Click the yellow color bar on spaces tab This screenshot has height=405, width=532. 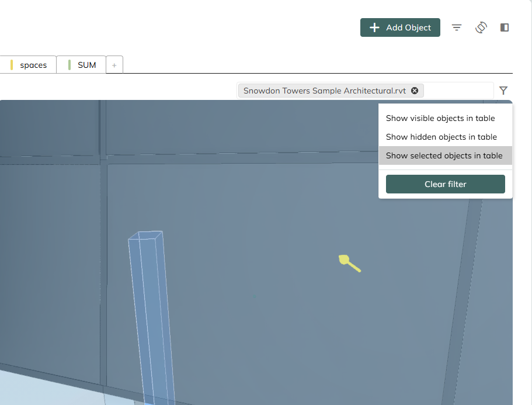point(12,65)
